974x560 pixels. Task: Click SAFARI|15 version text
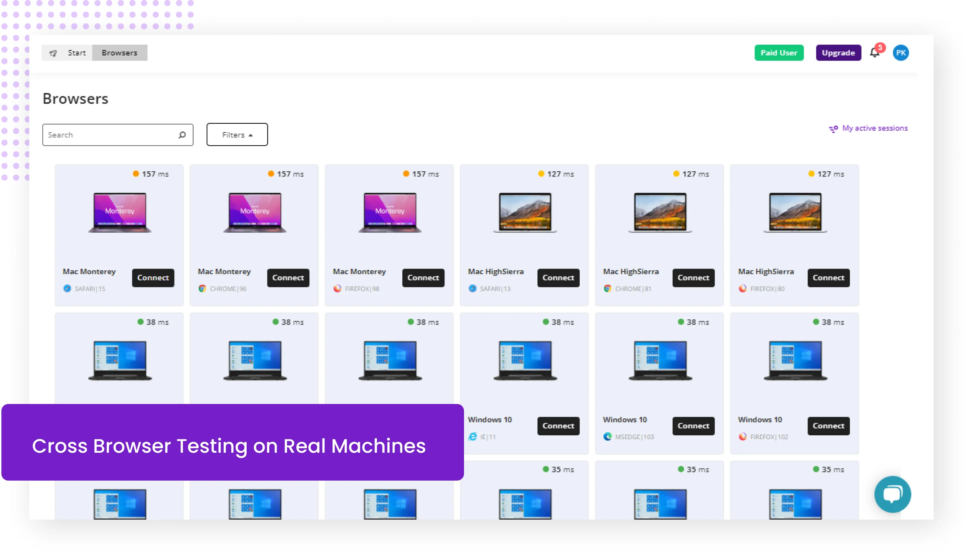click(x=90, y=289)
